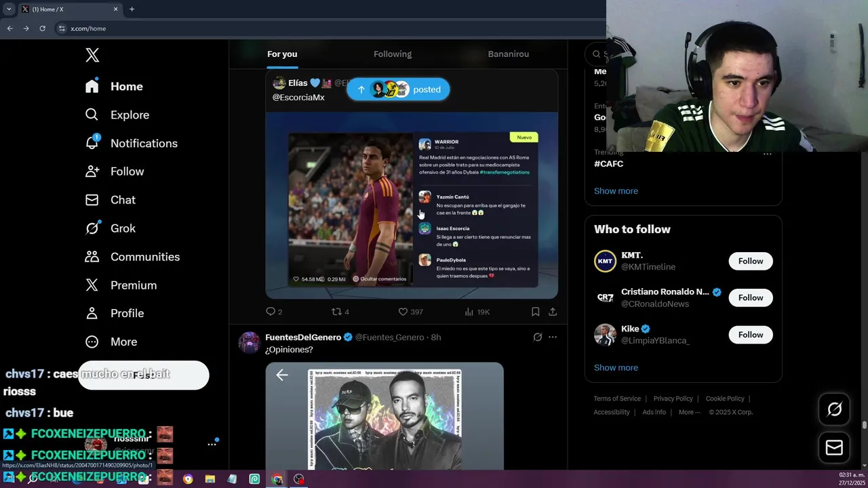
Task: Click the taskbar clock and date
Action: 850,479
